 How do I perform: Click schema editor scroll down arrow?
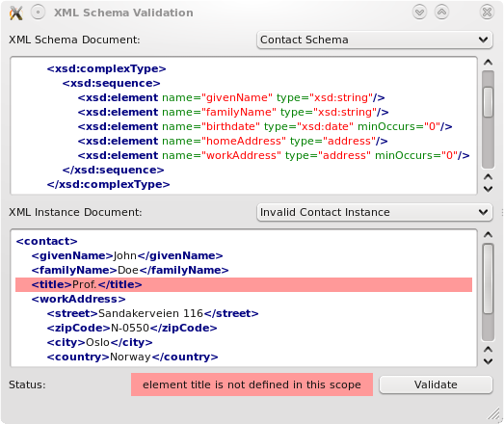click(489, 189)
